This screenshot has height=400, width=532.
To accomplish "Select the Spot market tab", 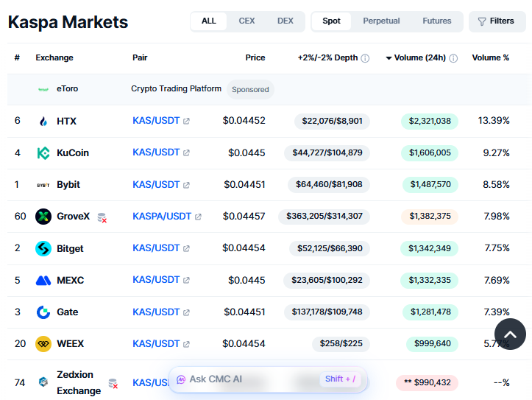I will (x=331, y=21).
